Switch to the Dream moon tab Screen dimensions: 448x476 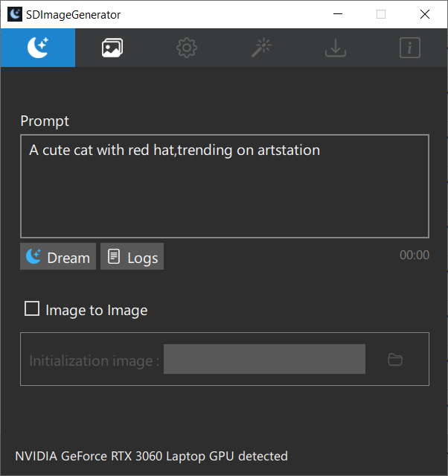tap(38, 48)
